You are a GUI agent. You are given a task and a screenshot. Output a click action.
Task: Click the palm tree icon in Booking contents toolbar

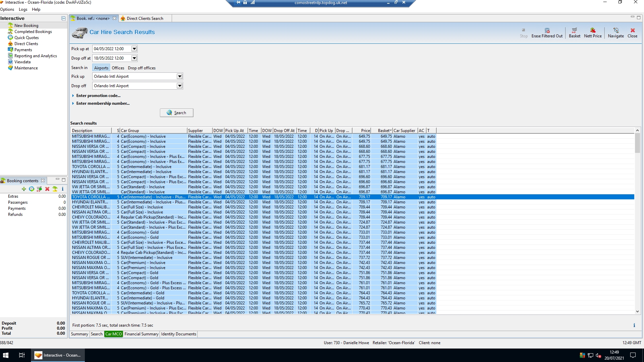point(55,189)
